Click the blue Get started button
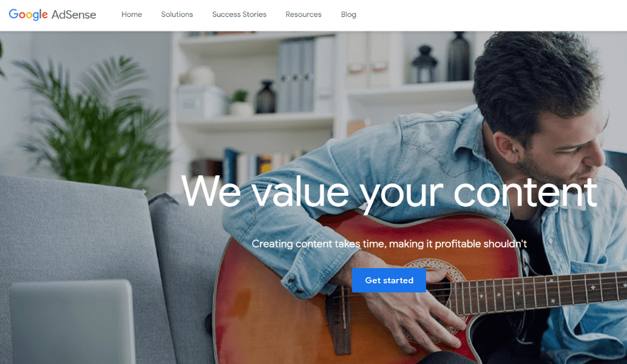Screen dimensions: 627x364 (389, 280)
